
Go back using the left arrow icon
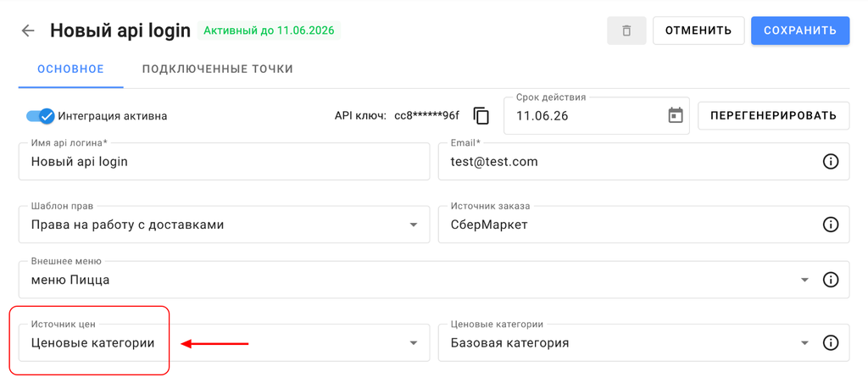pyautogui.click(x=28, y=31)
